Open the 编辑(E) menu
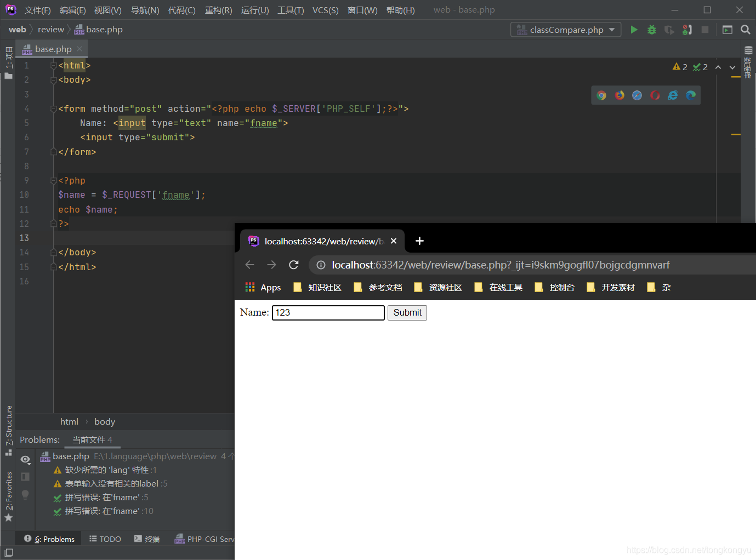This screenshot has height=560, width=756. pyautogui.click(x=72, y=10)
